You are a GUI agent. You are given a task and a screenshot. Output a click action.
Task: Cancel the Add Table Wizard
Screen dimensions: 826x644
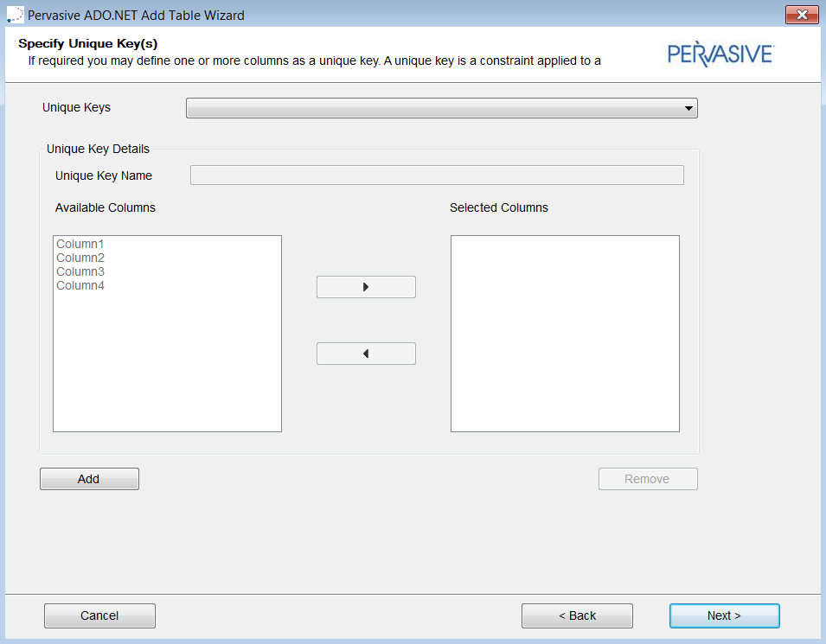pyautogui.click(x=99, y=615)
